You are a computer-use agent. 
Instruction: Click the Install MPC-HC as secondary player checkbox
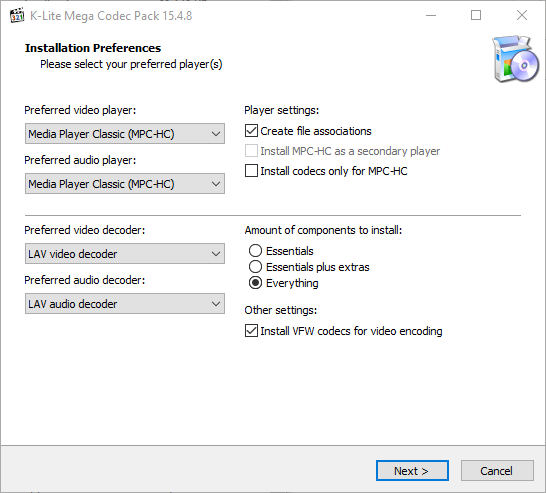[x=251, y=151]
